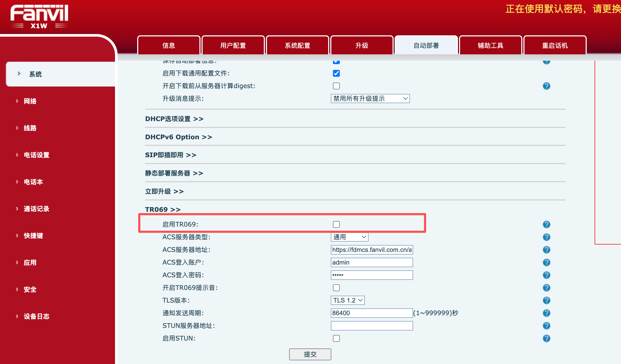The width and height of the screenshot is (621, 364).
Task: Open help icon for TLS版本
Action: pos(546,300)
